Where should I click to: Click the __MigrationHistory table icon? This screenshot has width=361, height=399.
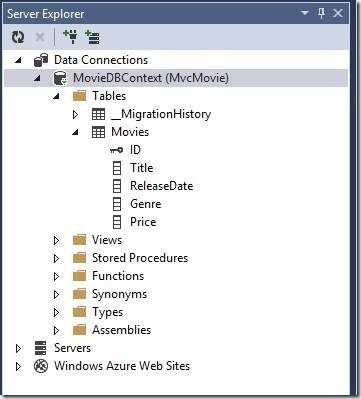(98, 114)
